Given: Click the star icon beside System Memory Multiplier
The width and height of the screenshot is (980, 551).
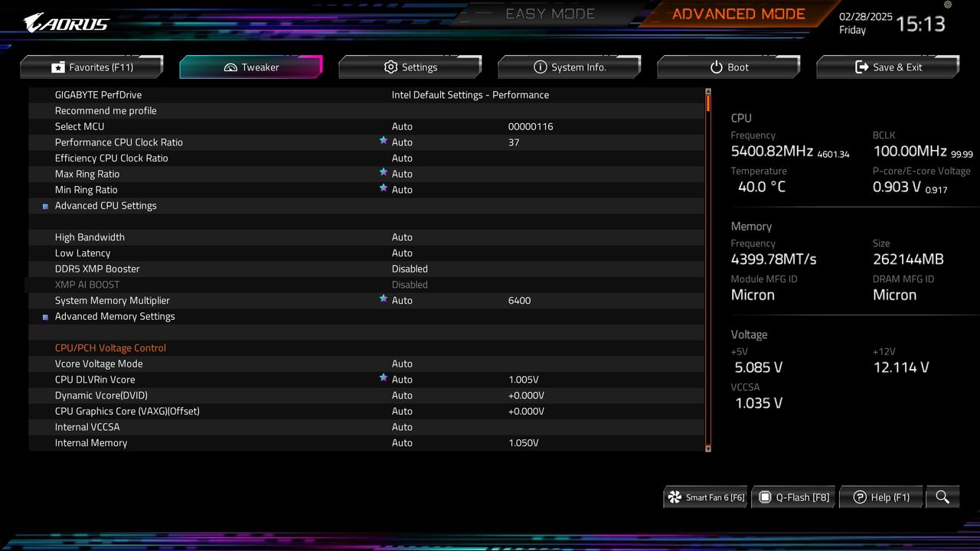Looking at the screenshot, I should (x=384, y=299).
